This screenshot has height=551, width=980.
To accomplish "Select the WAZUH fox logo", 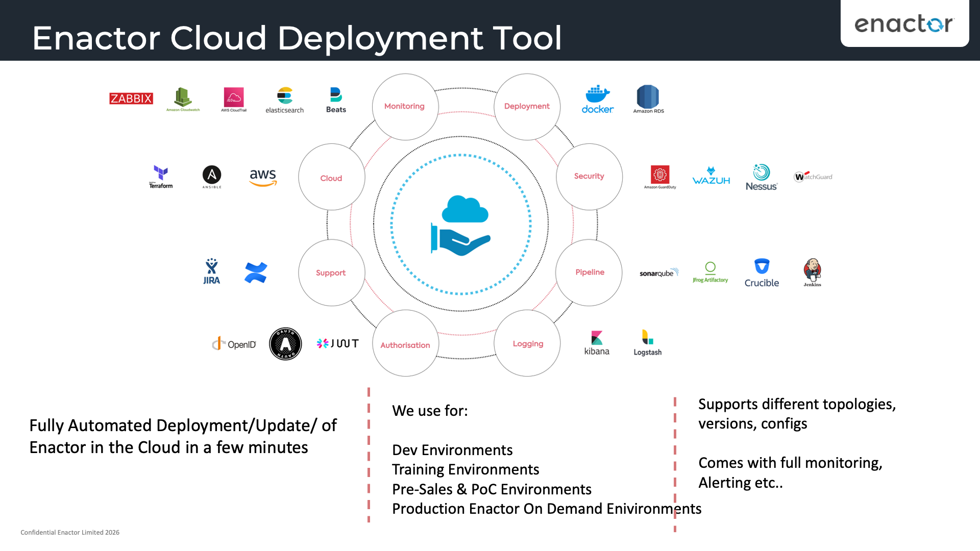I will pos(710,176).
